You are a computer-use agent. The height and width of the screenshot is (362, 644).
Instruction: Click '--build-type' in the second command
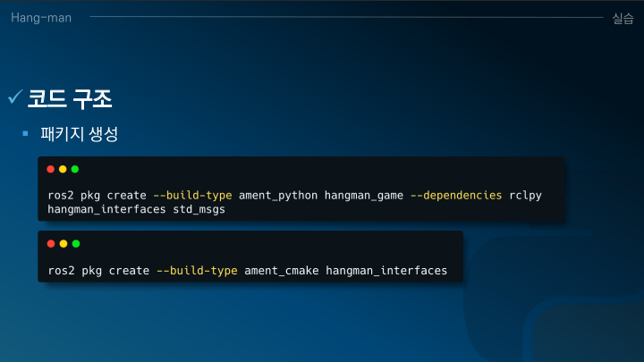coord(197,271)
